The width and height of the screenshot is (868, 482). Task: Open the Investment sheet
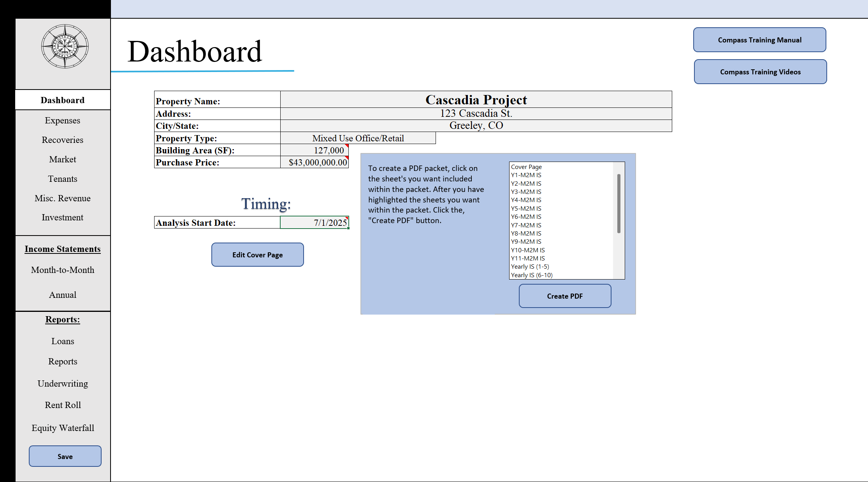click(62, 217)
